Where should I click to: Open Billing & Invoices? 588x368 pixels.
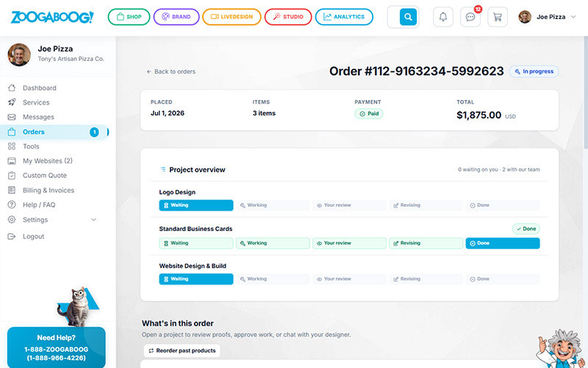49,191
